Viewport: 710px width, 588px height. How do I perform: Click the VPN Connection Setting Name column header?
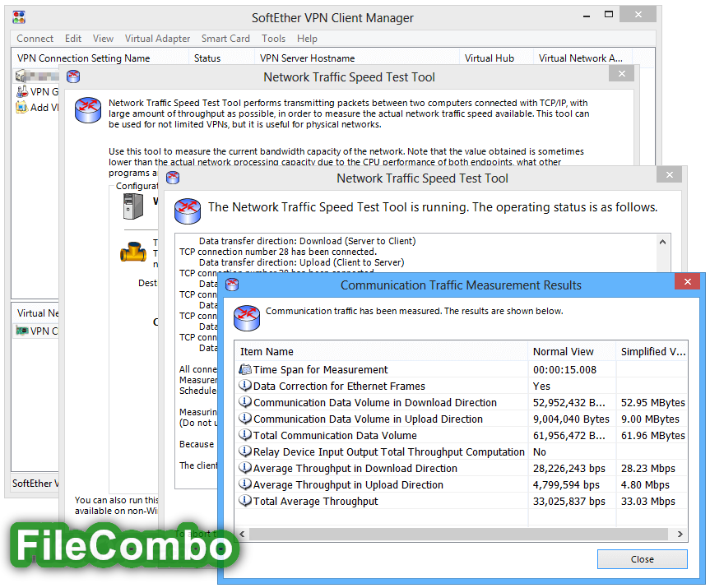coord(100,58)
